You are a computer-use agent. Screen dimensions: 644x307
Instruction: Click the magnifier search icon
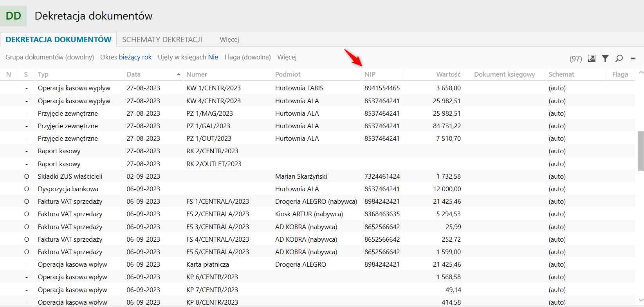(x=619, y=58)
